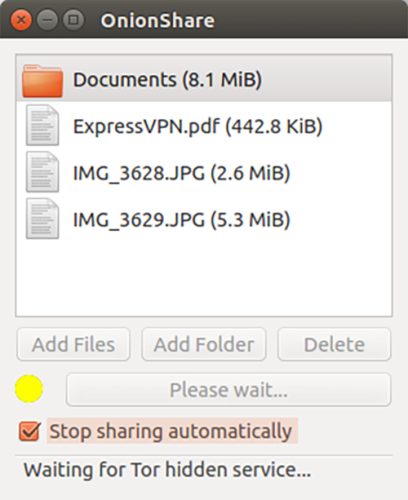Click the ExpressVPN.pdf file icon

[43, 125]
